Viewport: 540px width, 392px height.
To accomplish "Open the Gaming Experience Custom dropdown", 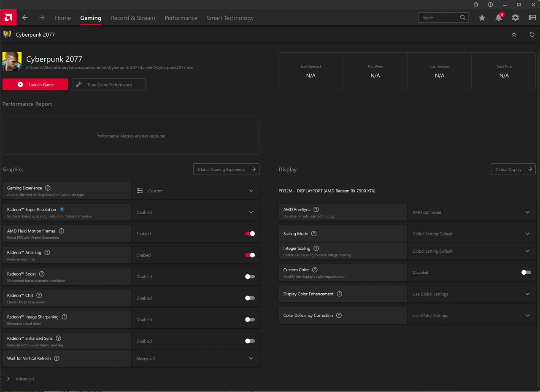I will coord(195,191).
